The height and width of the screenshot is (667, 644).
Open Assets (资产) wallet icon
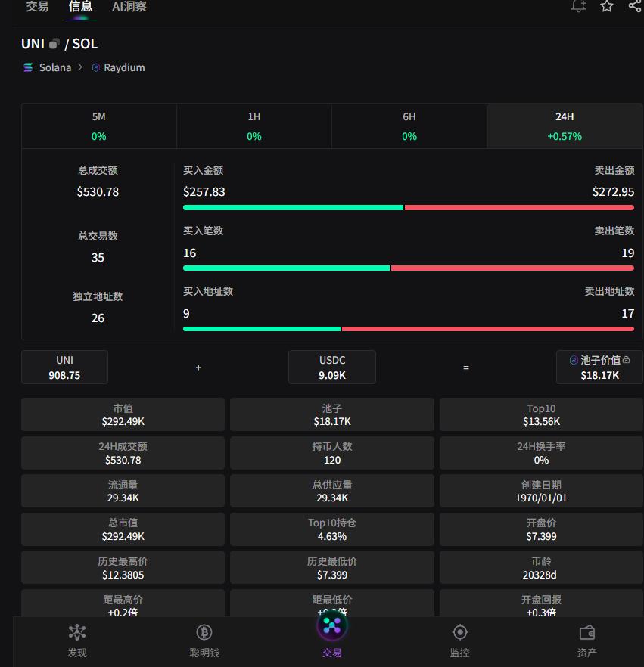click(x=586, y=641)
